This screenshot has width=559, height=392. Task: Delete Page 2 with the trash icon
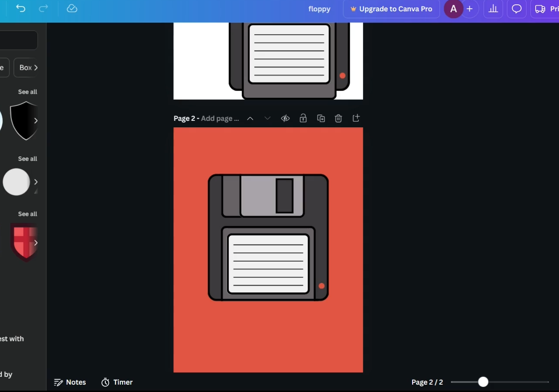[x=338, y=118]
